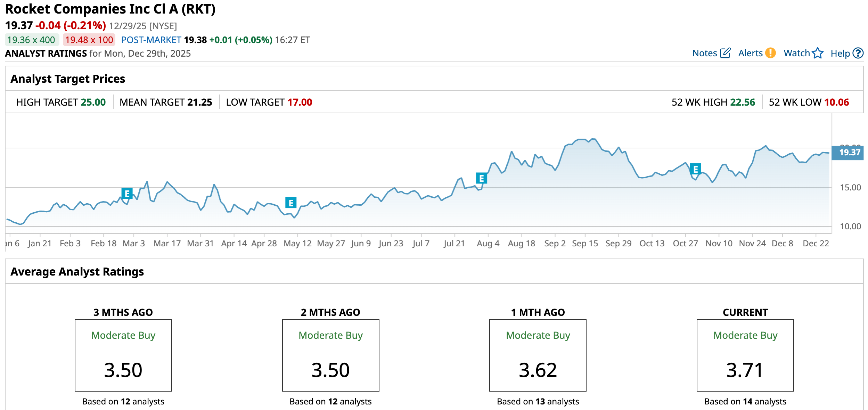Open the Help link
Screen dimensions: 868x410
(x=840, y=54)
